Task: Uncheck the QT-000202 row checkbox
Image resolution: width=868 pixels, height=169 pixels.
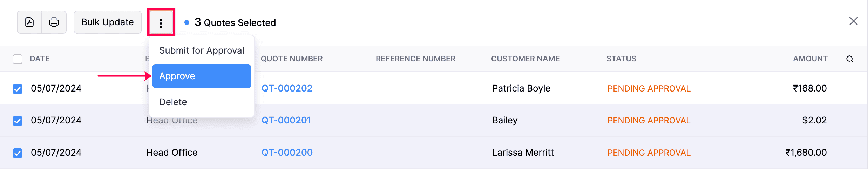Action: (18, 89)
